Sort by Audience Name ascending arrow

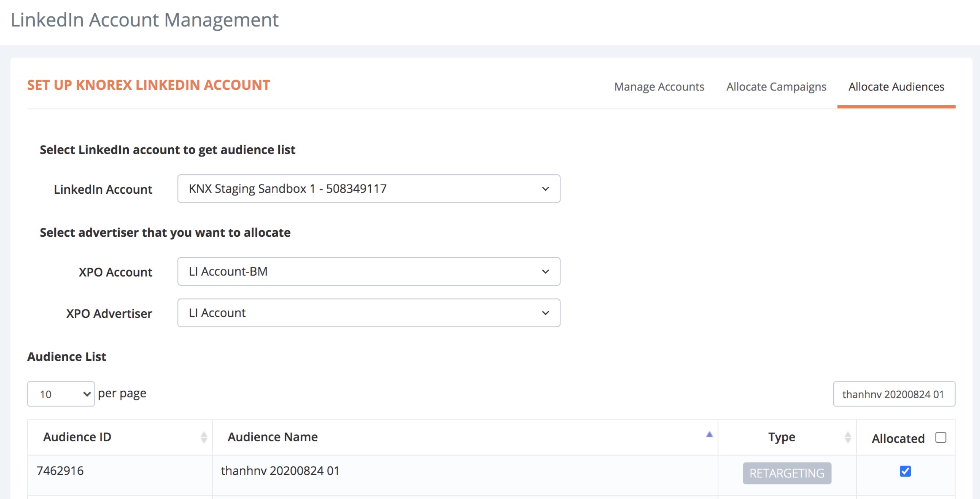coord(709,434)
